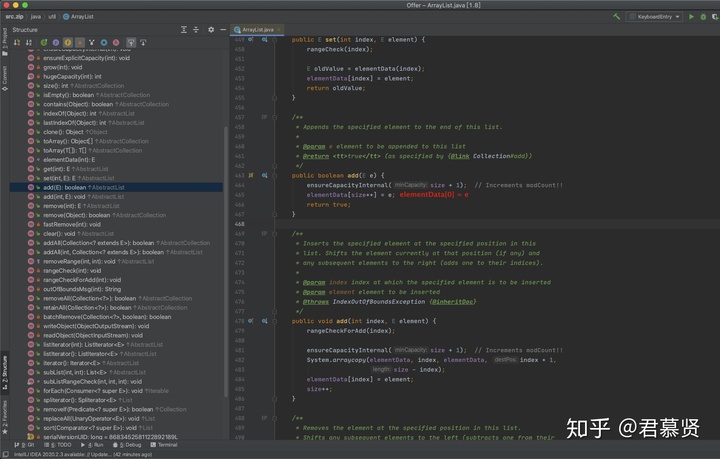Viewport: 720px width, 459px height.
Task: Open the Run tool window button
Action: click(92, 445)
